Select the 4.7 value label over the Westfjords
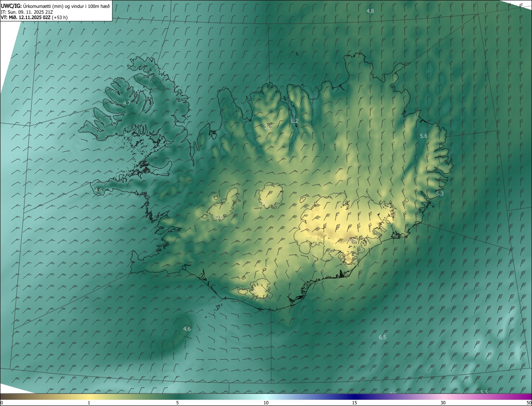 [127, 103]
